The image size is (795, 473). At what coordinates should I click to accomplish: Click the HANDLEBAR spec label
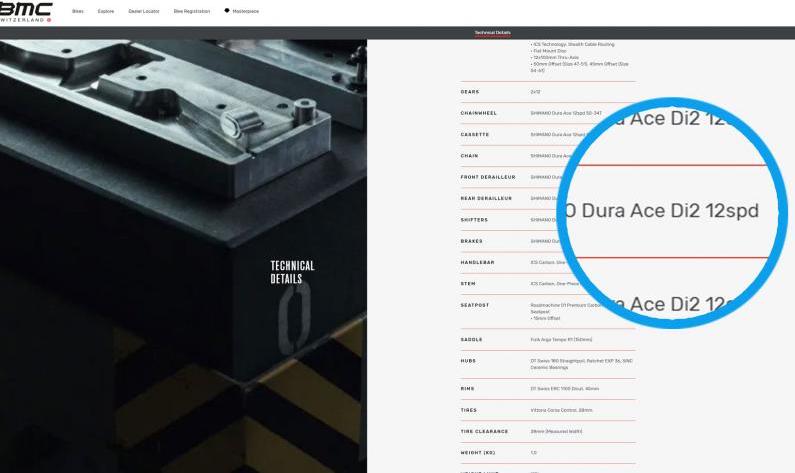click(x=477, y=262)
